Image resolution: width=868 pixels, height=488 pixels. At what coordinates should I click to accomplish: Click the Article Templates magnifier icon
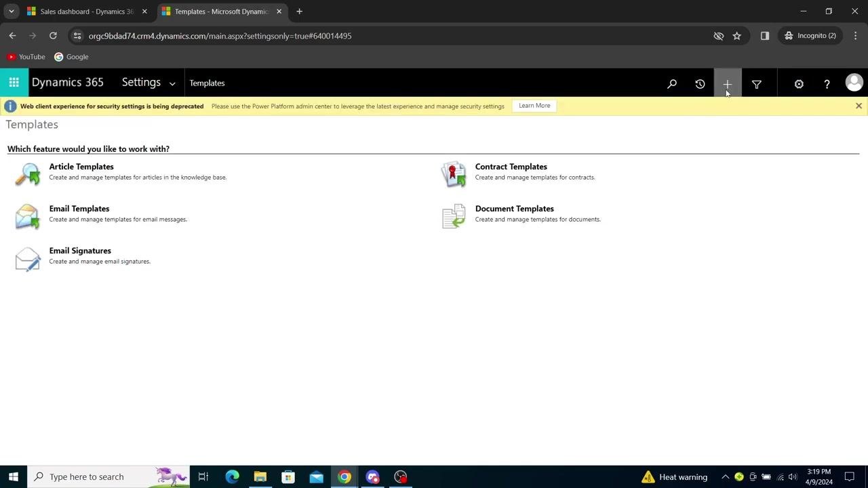pyautogui.click(x=28, y=174)
